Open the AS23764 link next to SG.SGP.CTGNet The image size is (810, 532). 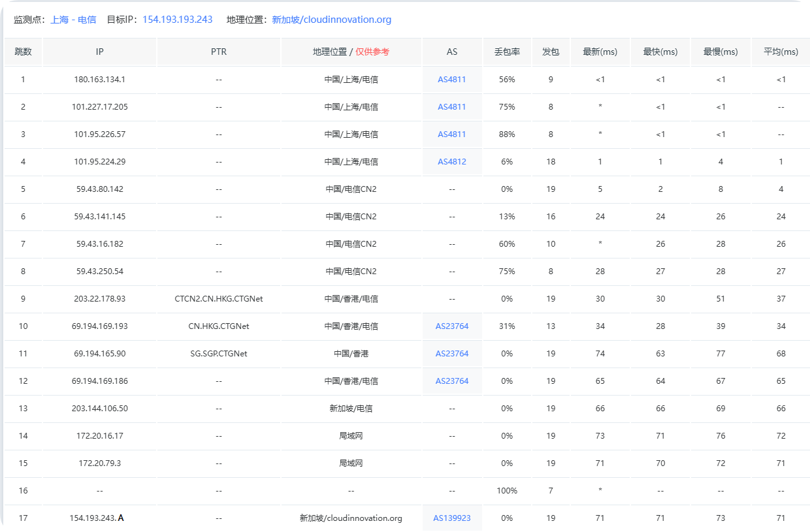click(x=452, y=354)
